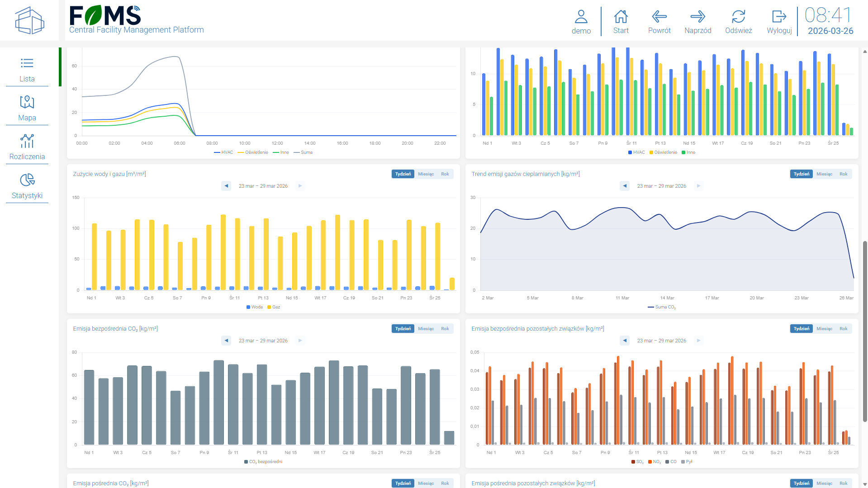Image resolution: width=868 pixels, height=488 pixels.
Task: Go to previous week in Emisja bezpośrednia CO₂
Action: tap(226, 341)
